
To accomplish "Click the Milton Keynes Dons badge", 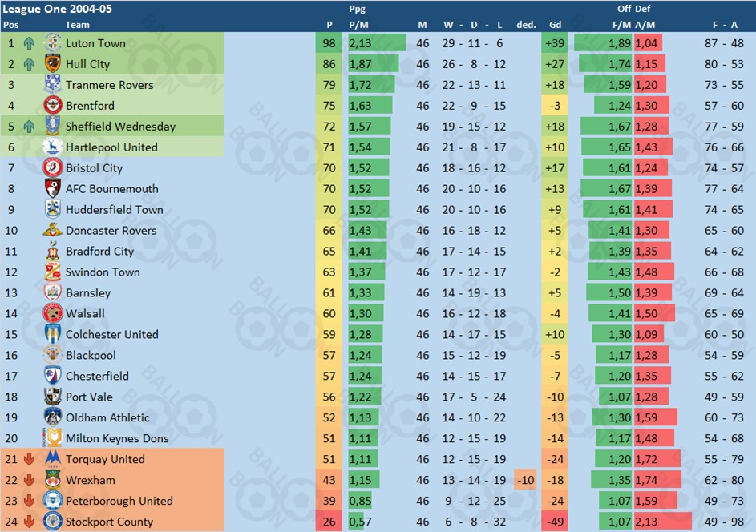I will point(53,438).
